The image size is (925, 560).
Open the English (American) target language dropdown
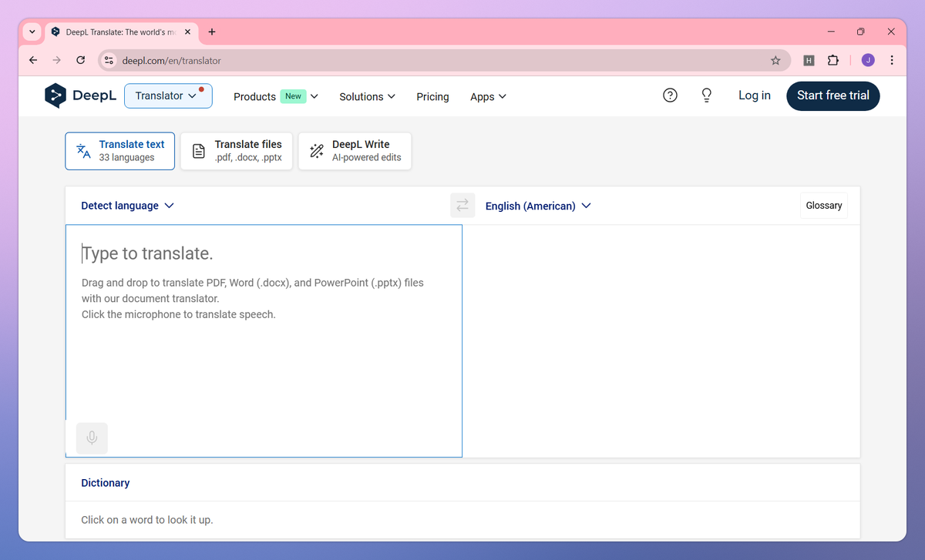coord(537,206)
